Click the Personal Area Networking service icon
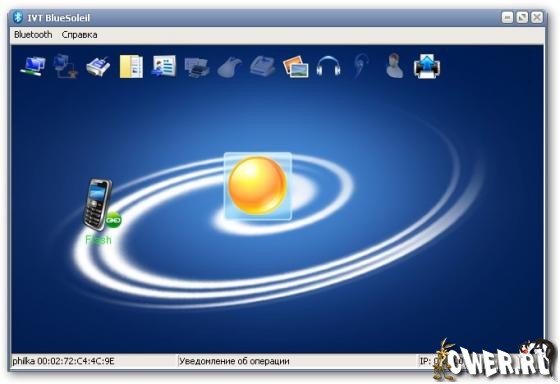The image size is (560, 384). pos(33,66)
